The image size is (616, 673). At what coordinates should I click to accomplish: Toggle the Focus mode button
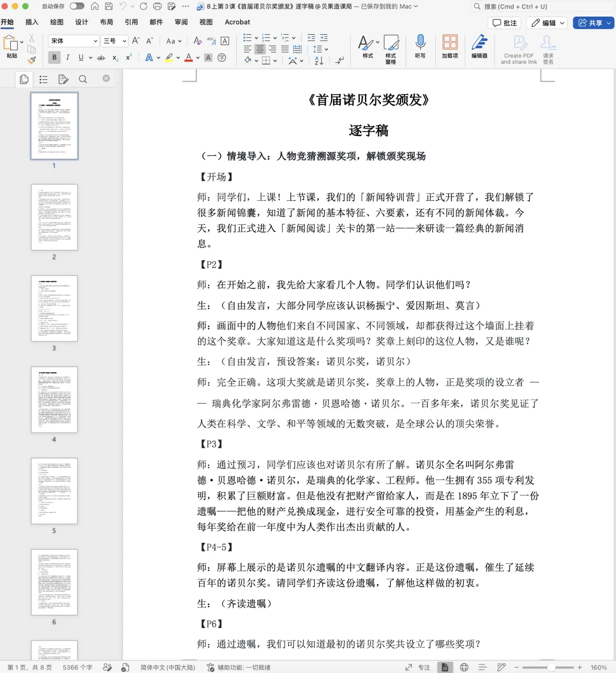[418, 667]
